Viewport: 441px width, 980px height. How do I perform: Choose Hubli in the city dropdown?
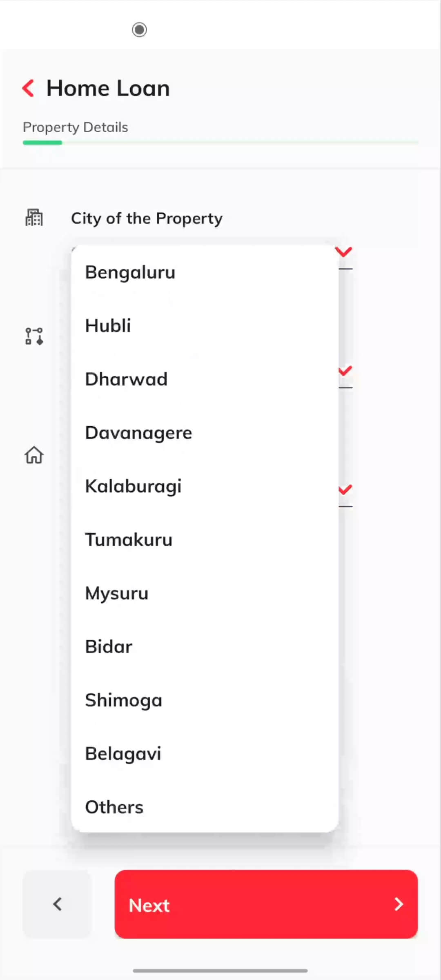[108, 326]
